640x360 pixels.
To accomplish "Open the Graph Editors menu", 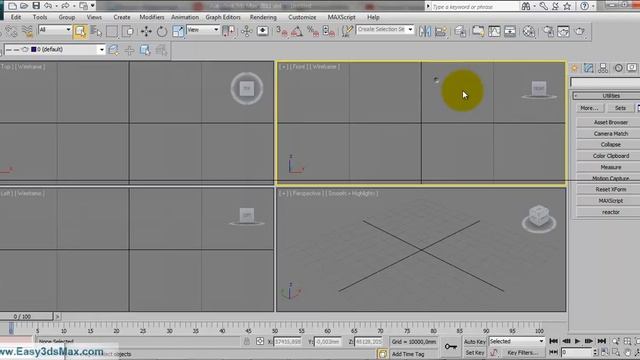I will (223, 17).
